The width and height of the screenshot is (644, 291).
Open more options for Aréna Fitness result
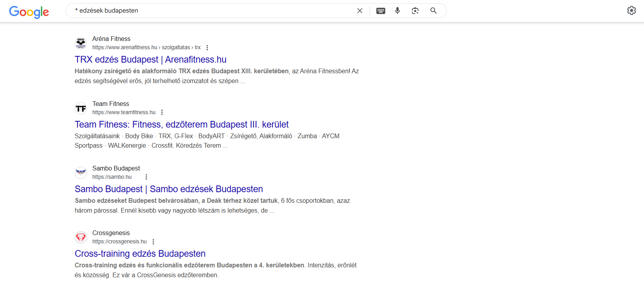coord(207,48)
